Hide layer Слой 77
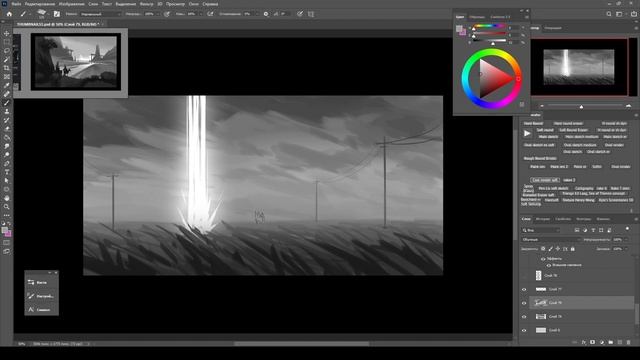The width and height of the screenshot is (640, 360). tap(524, 289)
